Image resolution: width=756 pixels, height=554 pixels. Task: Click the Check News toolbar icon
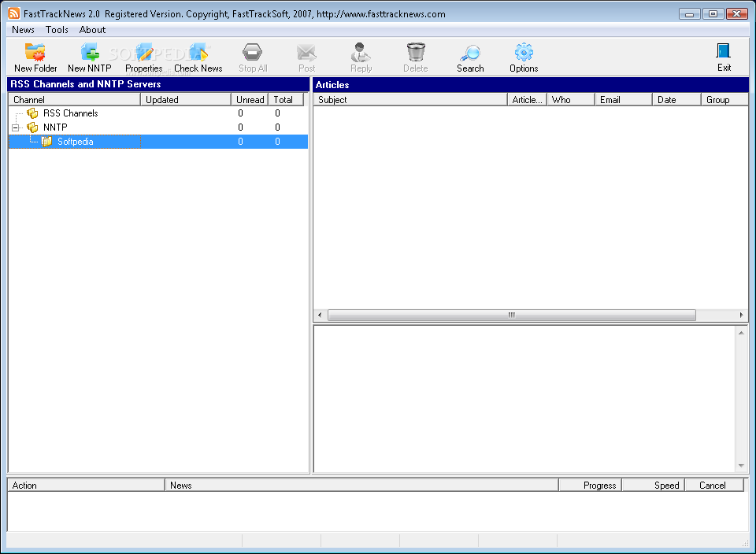click(x=198, y=53)
